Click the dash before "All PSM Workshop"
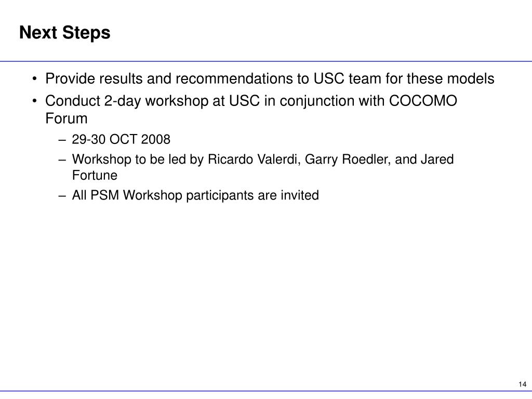Screen dimensions: 532x399 coord(62,196)
